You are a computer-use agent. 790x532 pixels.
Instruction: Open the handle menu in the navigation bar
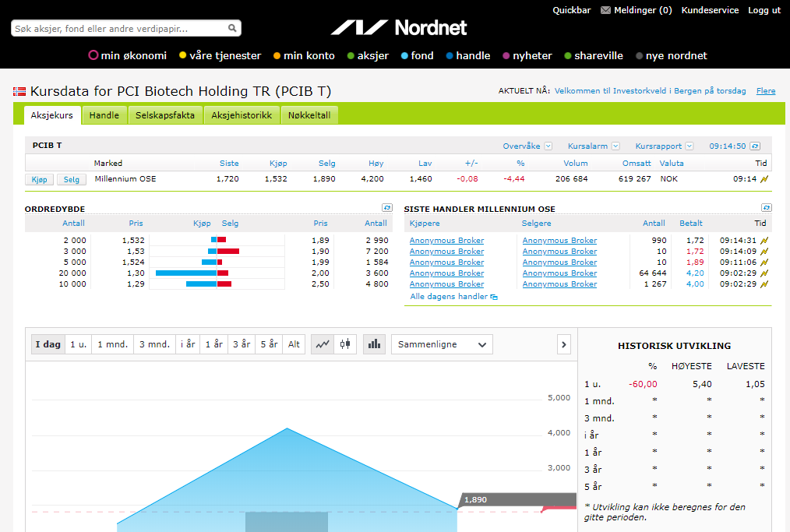473,55
